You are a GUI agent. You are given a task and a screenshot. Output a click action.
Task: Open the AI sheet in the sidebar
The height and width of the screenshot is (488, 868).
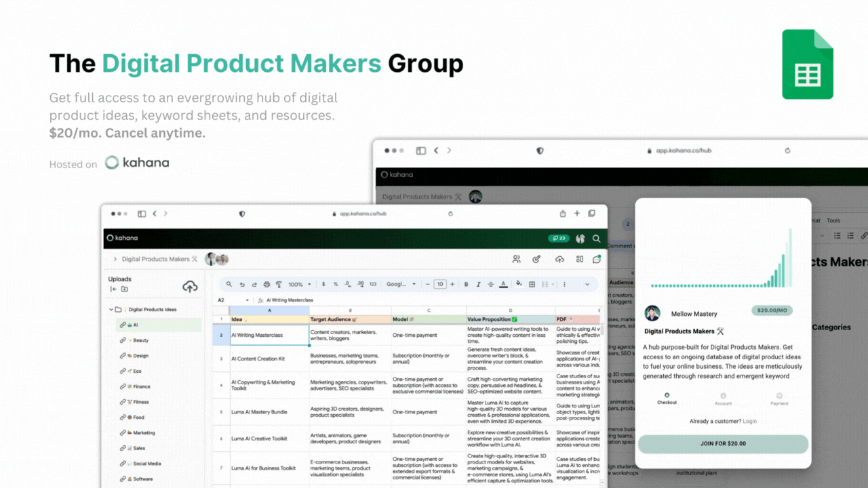[x=159, y=325]
